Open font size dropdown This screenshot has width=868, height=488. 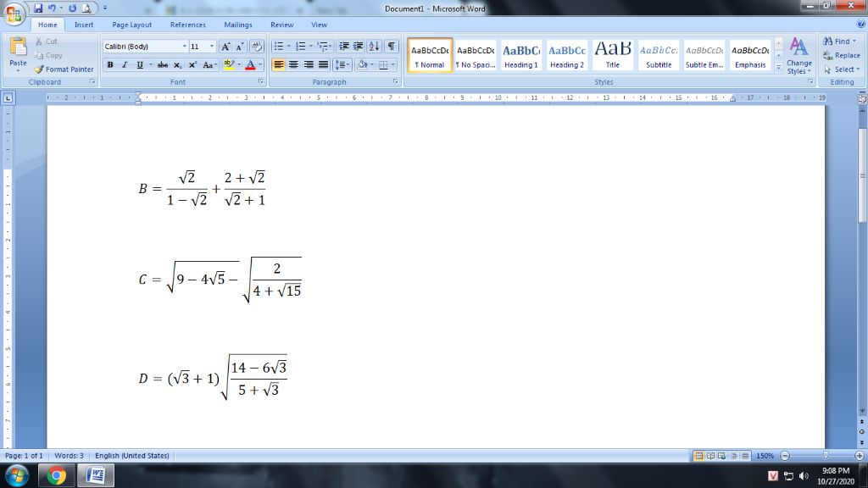click(211, 47)
